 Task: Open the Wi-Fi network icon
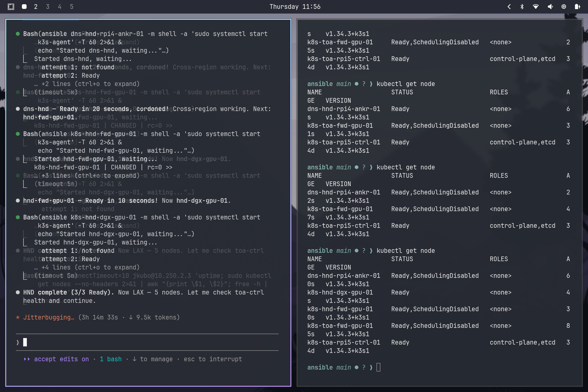(x=536, y=7)
